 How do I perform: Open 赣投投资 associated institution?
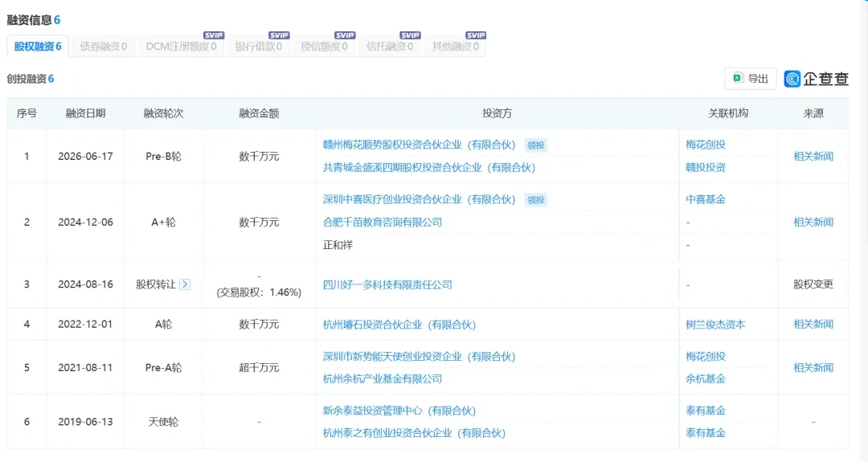[x=706, y=168]
